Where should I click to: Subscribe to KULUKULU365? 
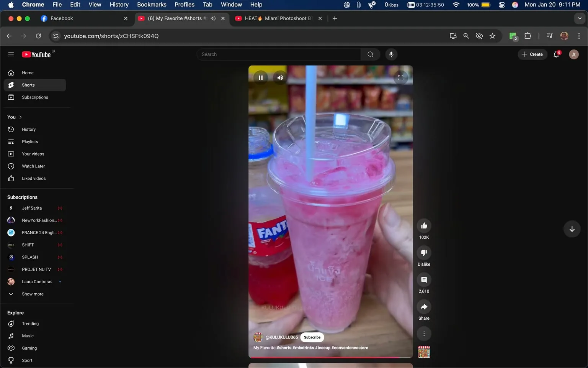(312, 337)
